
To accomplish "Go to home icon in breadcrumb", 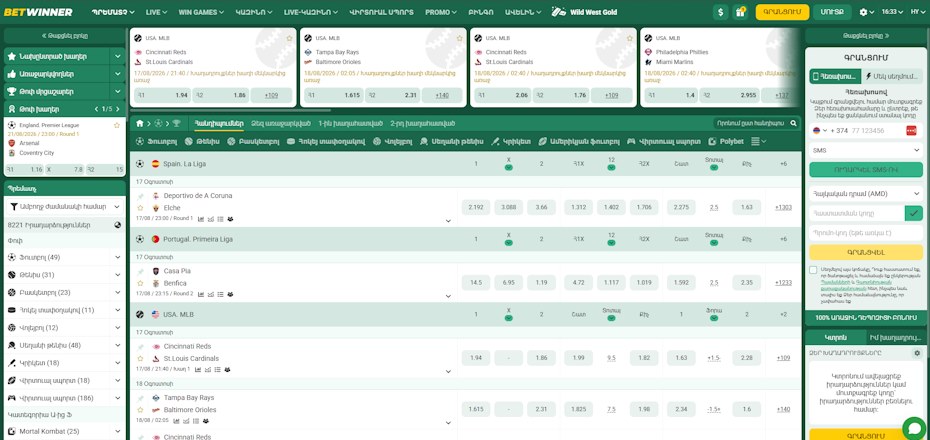I will (x=140, y=123).
